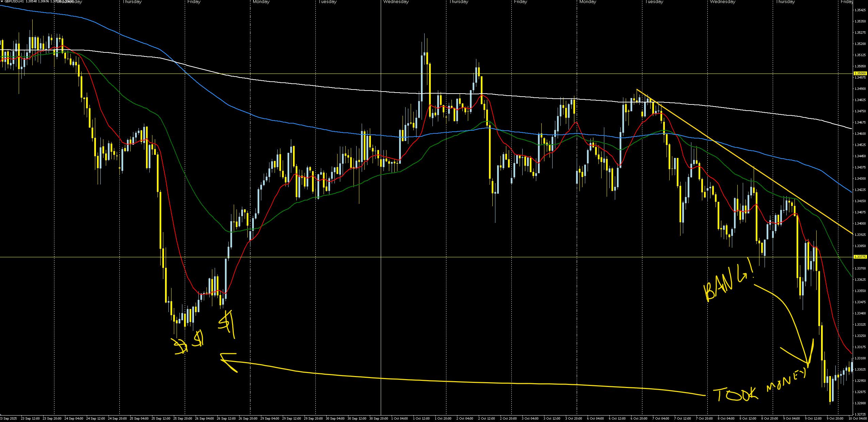Image resolution: width=868 pixels, height=422 pixels.
Task: Click the GBPUSD,H1 chart title text
Action: [x=14, y=1]
